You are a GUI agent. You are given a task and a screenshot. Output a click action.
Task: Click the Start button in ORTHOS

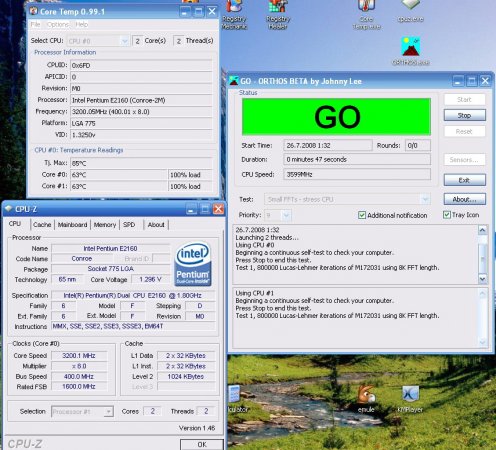click(464, 99)
